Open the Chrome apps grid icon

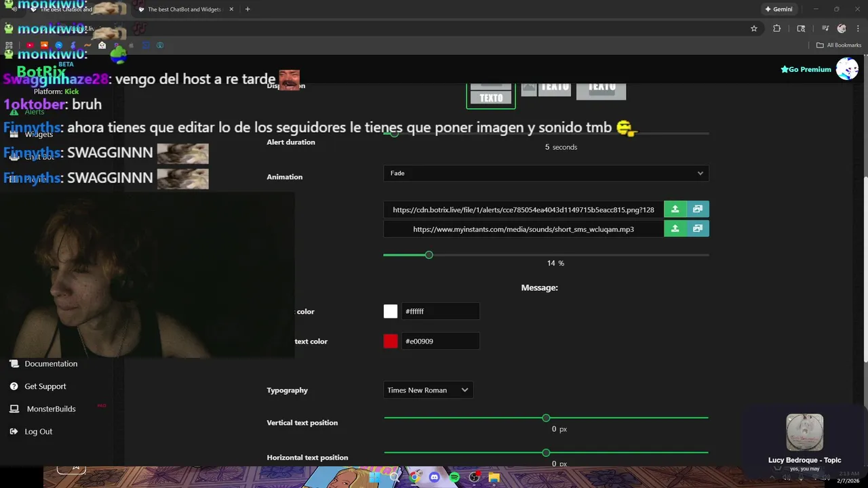point(9,45)
